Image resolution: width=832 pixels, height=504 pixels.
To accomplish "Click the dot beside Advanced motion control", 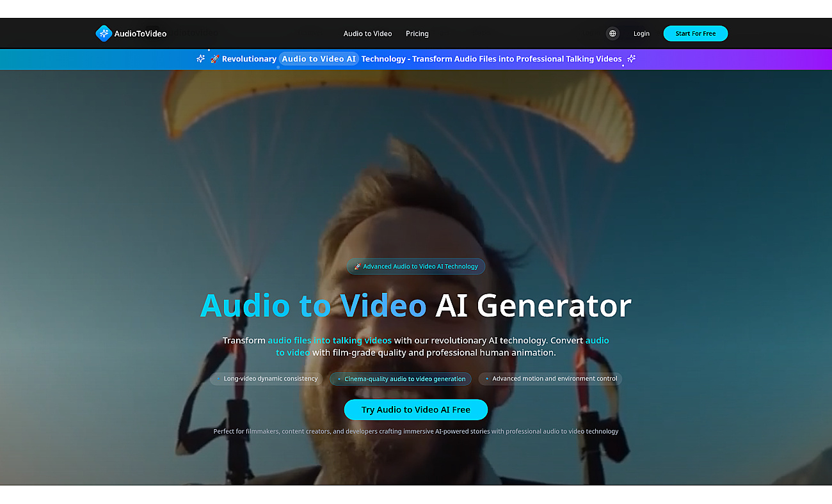I will [487, 379].
